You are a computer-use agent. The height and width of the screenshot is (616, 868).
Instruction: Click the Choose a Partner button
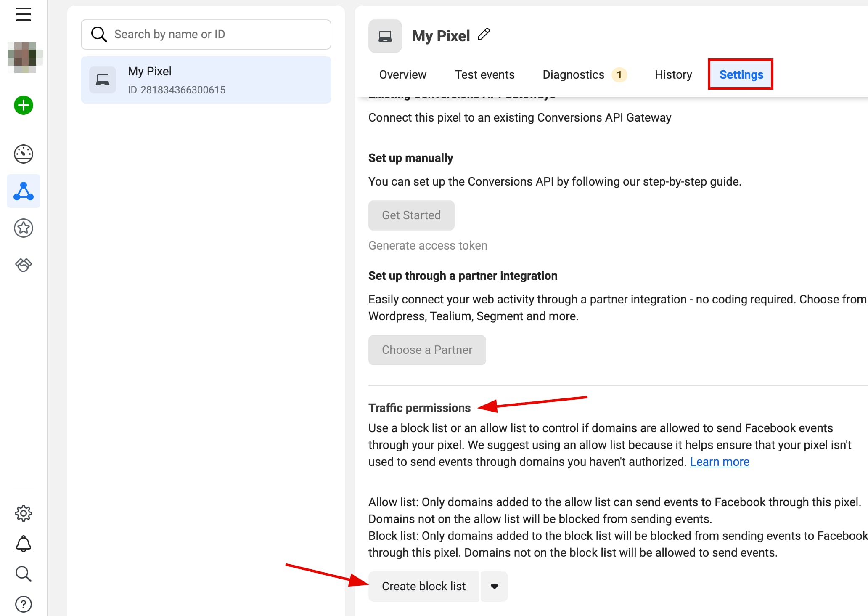[427, 350]
